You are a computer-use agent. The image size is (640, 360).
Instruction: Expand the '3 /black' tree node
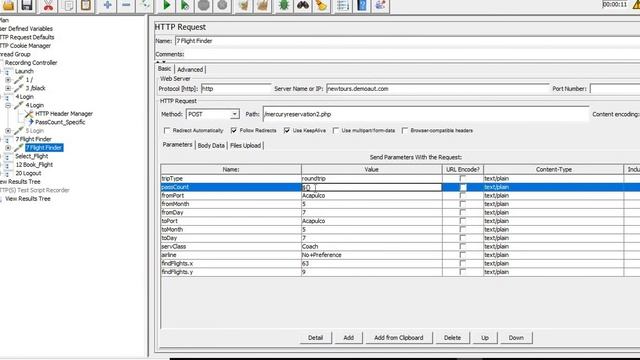8,88
